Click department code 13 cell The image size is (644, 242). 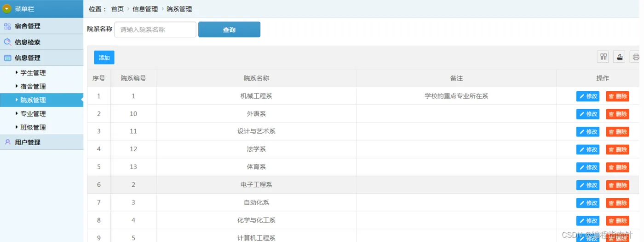pos(133,167)
